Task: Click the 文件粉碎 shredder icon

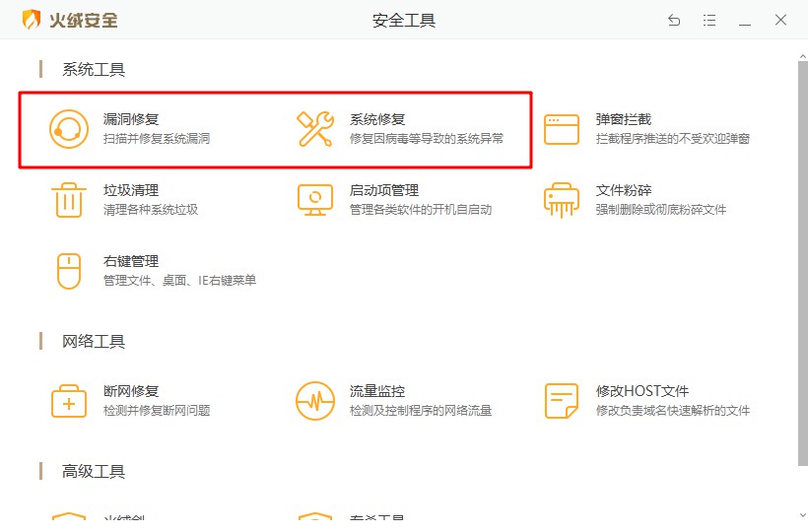Action: coord(562,200)
